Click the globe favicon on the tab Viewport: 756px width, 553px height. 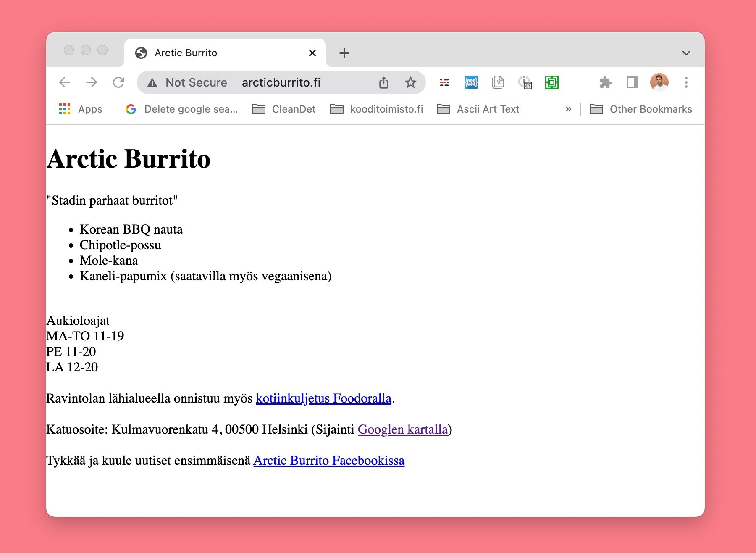[x=141, y=53]
